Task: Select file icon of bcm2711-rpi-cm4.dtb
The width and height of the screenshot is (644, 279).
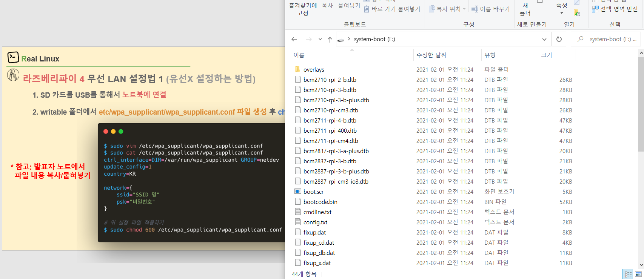Action: (297, 141)
